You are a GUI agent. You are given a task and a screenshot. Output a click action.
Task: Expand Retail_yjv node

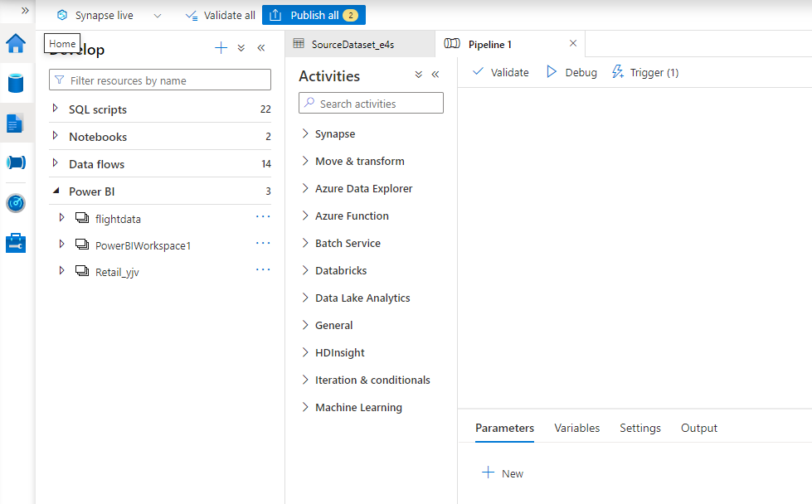pos(61,270)
